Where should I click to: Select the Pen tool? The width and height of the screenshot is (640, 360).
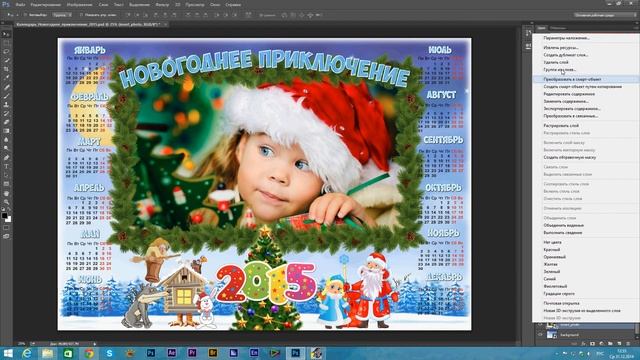click(6, 158)
